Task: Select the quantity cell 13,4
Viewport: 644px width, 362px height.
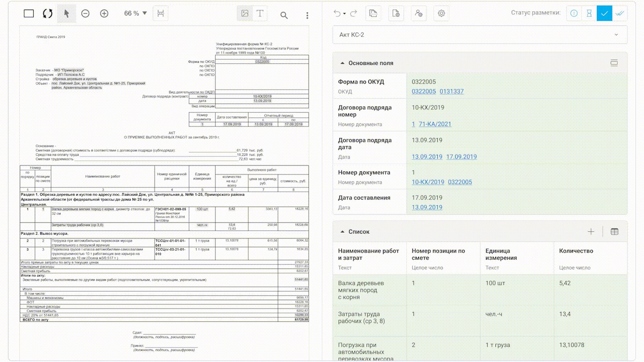Action: [x=590, y=321]
